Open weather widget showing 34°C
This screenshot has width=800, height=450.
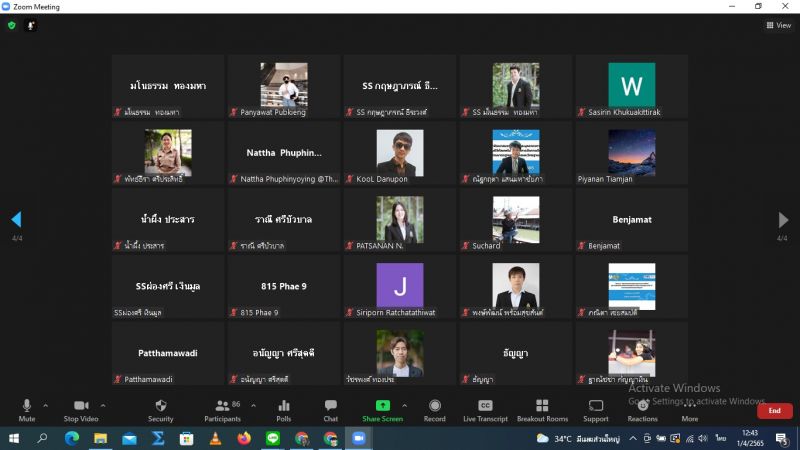click(578, 438)
